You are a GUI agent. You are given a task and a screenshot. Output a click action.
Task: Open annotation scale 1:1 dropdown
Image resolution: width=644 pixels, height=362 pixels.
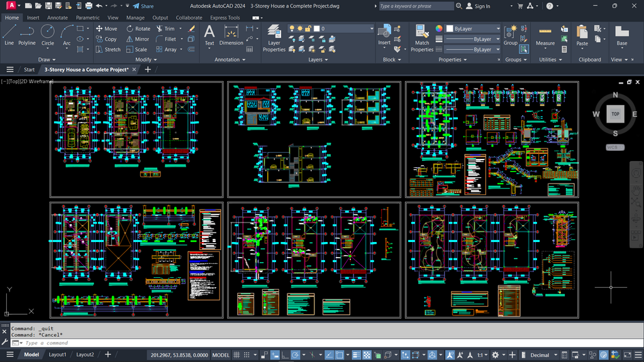coord(482,355)
